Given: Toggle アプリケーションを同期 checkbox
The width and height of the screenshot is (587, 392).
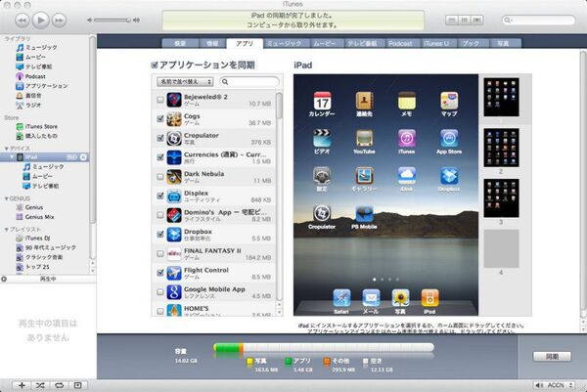Looking at the screenshot, I should (x=155, y=65).
